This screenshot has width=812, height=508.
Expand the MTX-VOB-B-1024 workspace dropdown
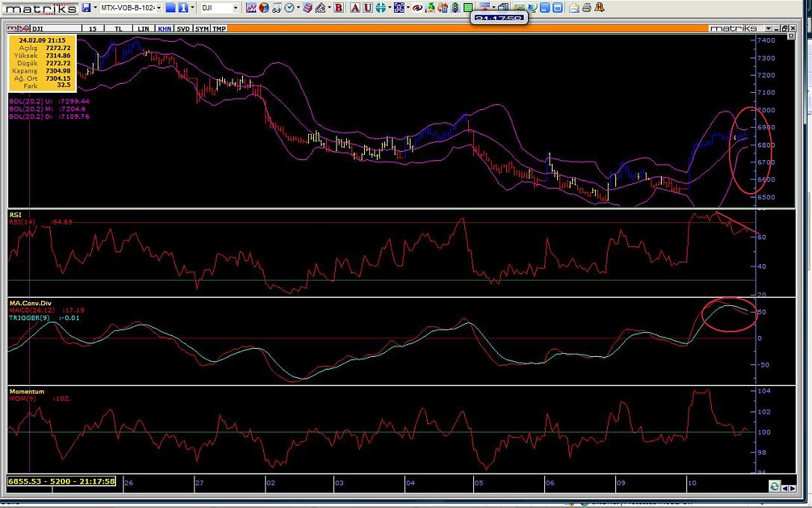(x=159, y=7)
